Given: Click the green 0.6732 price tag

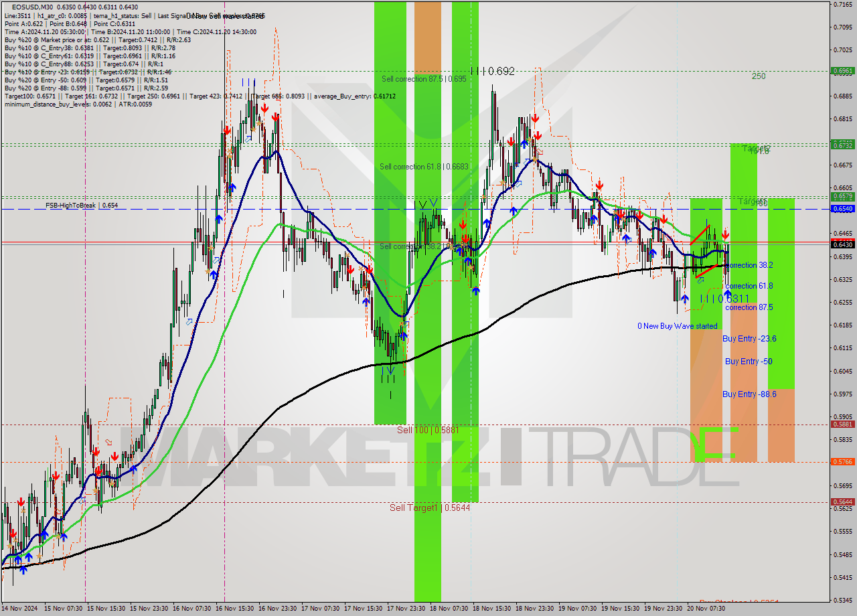Looking at the screenshot, I should (x=842, y=145).
